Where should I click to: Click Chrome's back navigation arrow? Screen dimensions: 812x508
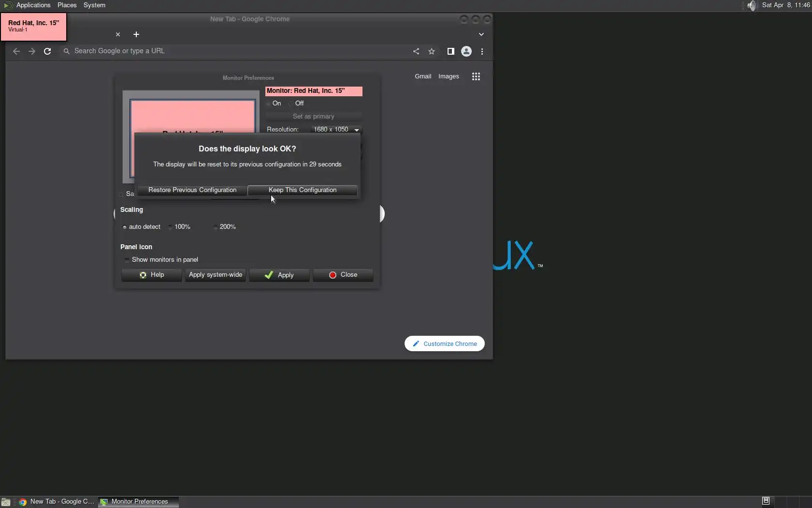tap(16, 51)
